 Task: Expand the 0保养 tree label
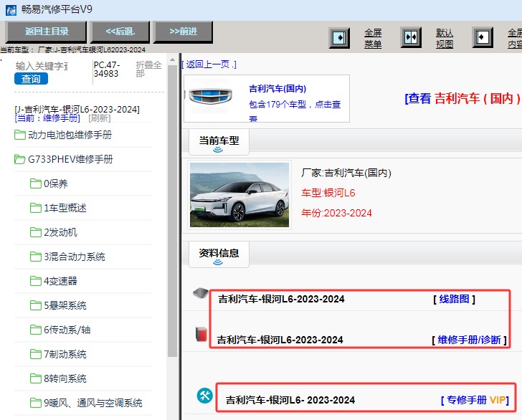pyautogui.click(x=56, y=183)
